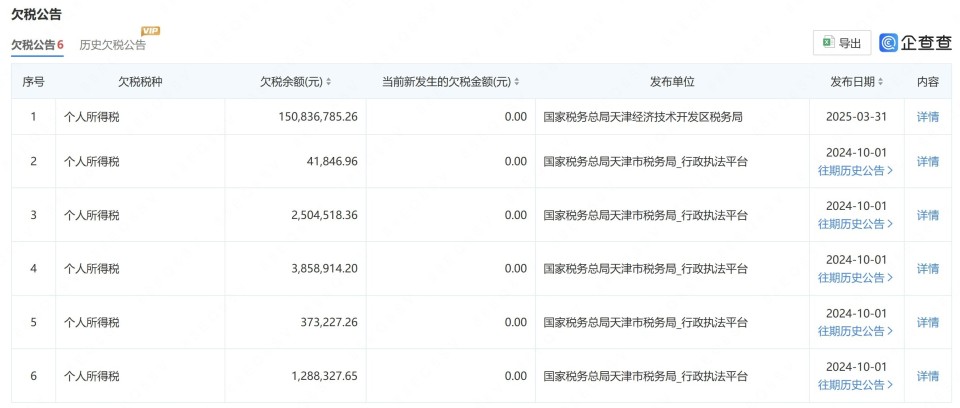Open 往期历史公告 in row 2
The height and width of the screenshot is (408, 960).
tap(855, 171)
